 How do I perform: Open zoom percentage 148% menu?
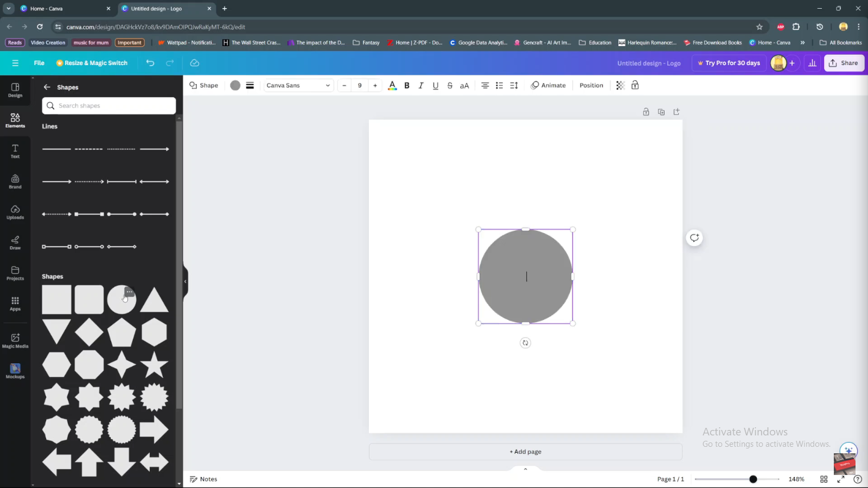pyautogui.click(x=796, y=479)
